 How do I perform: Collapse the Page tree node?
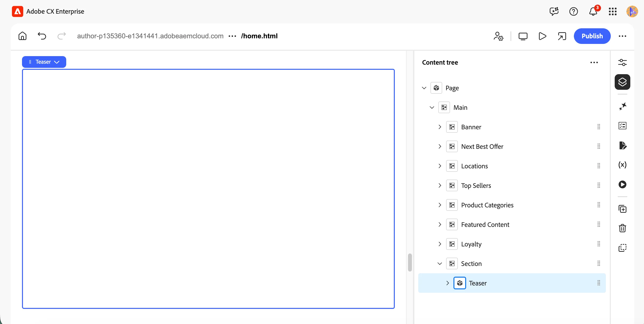(424, 88)
